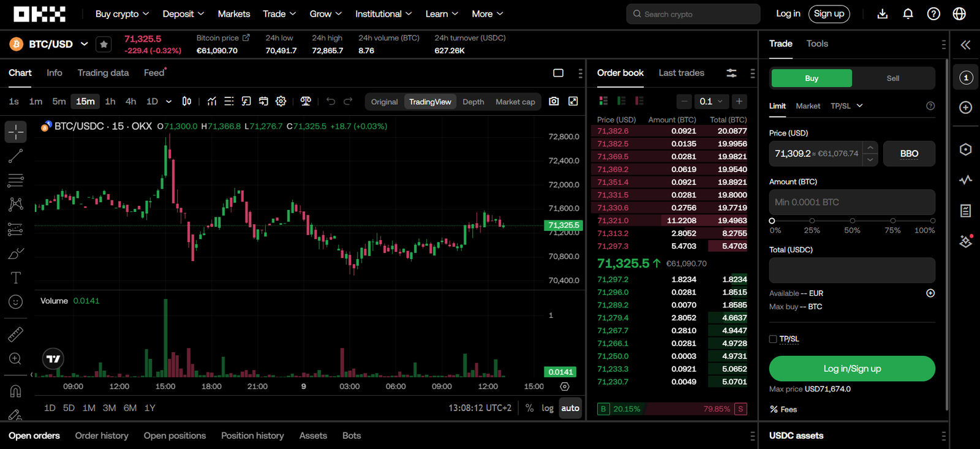This screenshot has height=449, width=980.
Task: Open the emoji sticker tool
Action: 15,302
